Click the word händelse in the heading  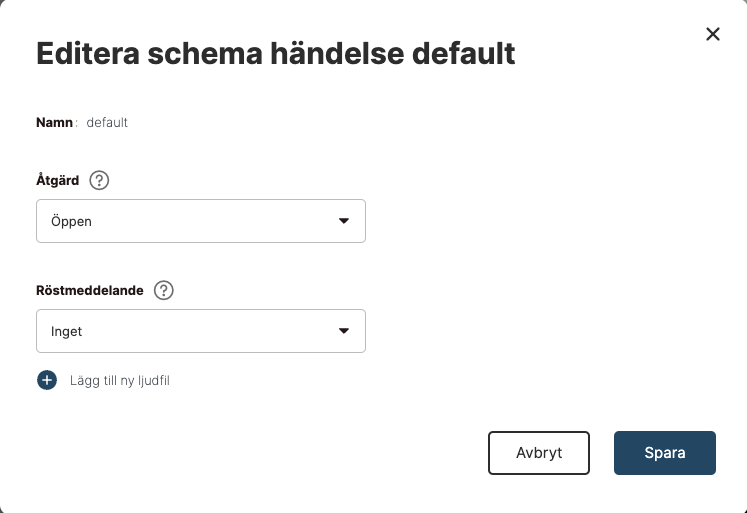click(x=337, y=53)
